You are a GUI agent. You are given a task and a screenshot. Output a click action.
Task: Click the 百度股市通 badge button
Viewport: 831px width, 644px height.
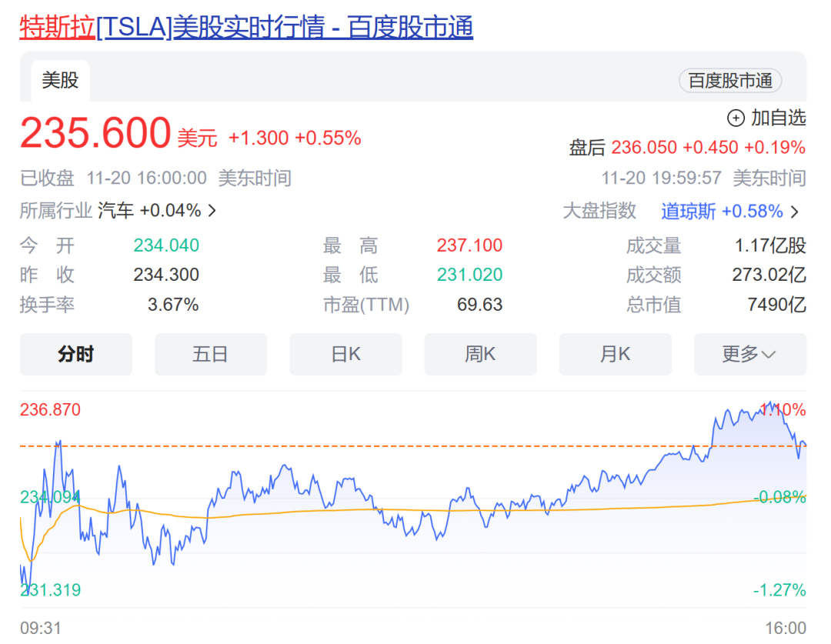coord(729,81)
